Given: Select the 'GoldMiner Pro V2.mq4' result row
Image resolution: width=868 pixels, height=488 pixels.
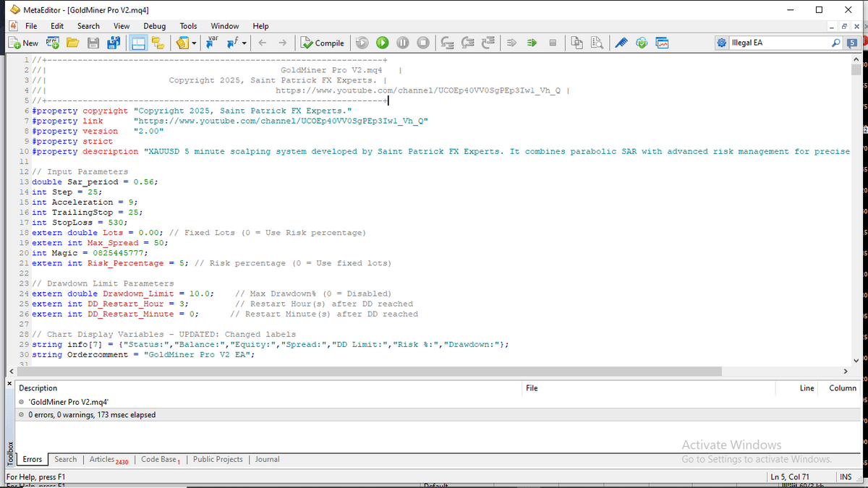Looking at the screenshot, I should pos(438,401).
